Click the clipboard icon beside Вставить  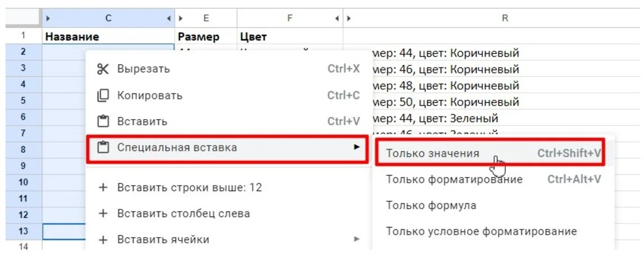tap(103, 121)
